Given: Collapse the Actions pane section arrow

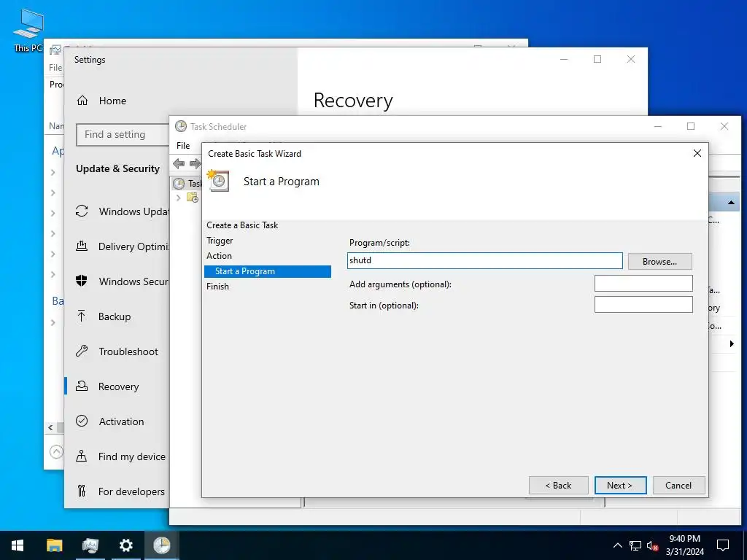Looking at the screenshot, I should tap(731, 203).
